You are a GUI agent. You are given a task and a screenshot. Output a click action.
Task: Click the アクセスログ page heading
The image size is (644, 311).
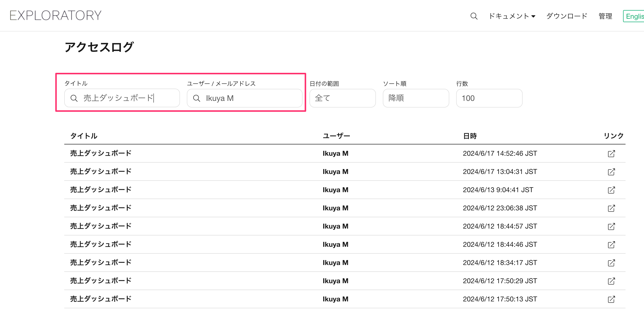[99, 47]
